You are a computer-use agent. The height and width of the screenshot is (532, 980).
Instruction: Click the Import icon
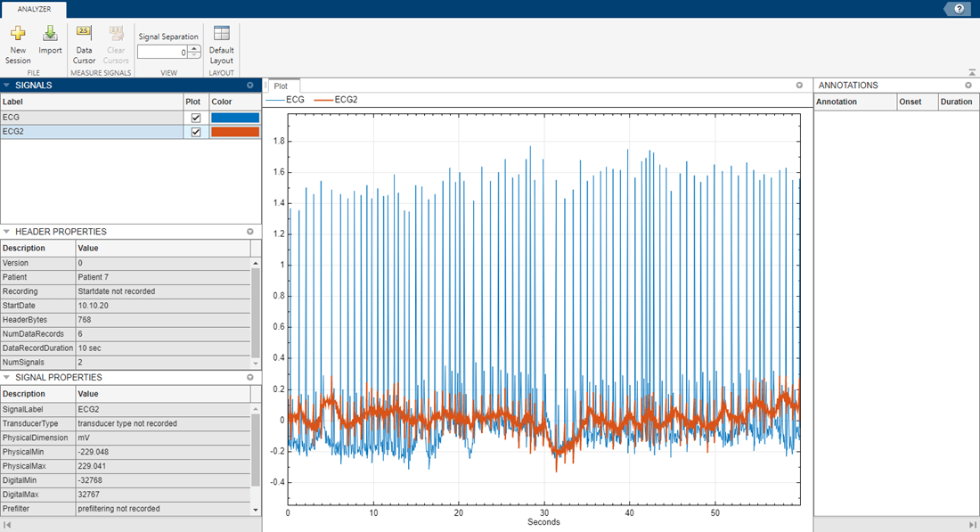50,35
